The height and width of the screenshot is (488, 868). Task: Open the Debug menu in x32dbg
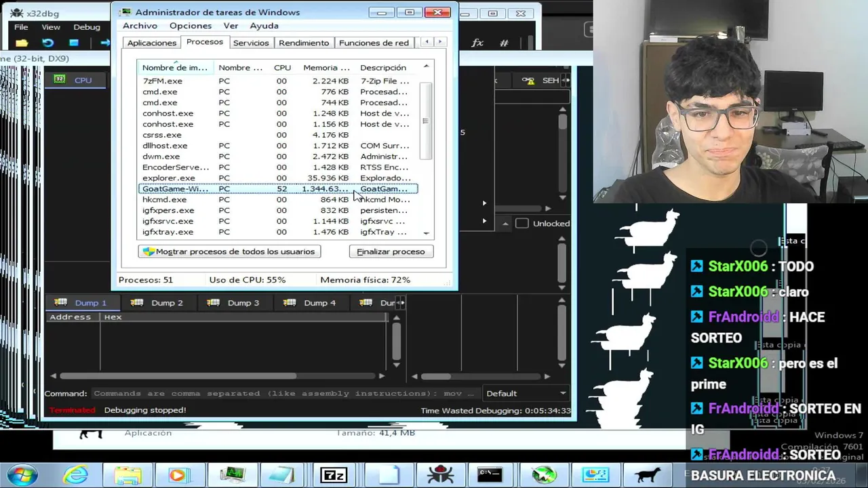tap(87, 27)
